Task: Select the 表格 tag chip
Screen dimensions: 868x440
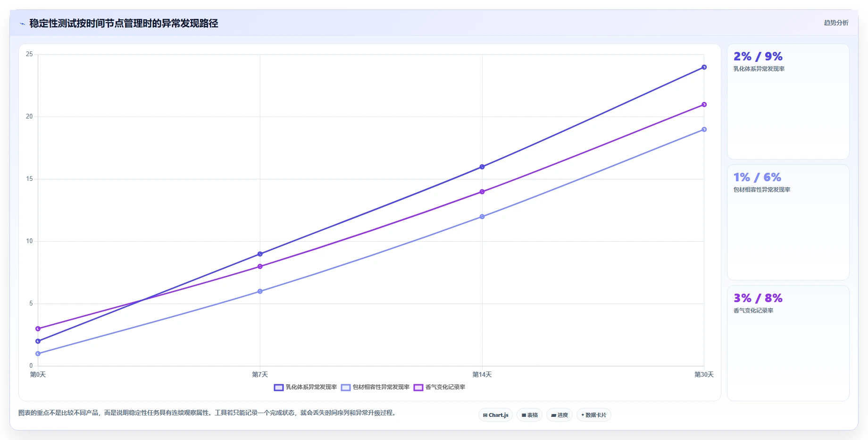Action: point(529,415)
